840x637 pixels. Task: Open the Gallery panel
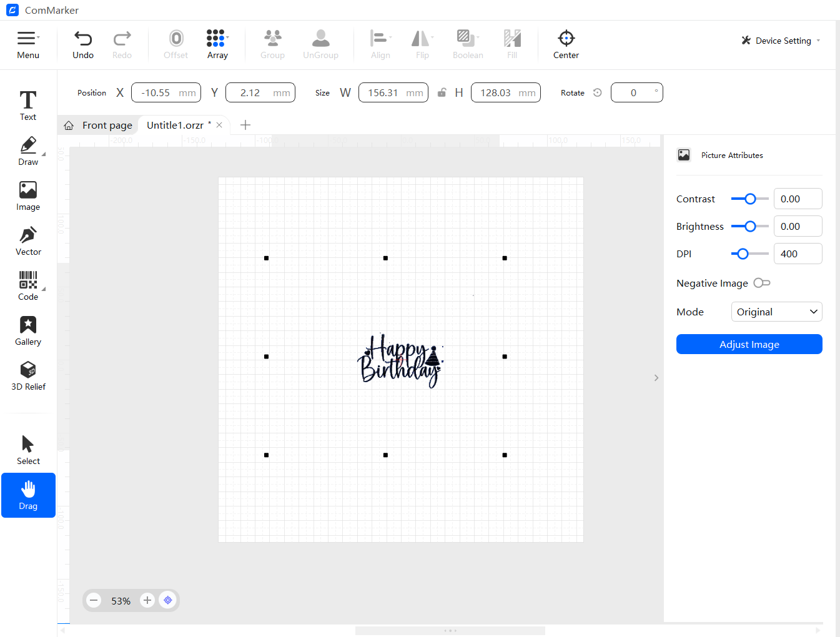pyautogui.click(x=27, y=329)
